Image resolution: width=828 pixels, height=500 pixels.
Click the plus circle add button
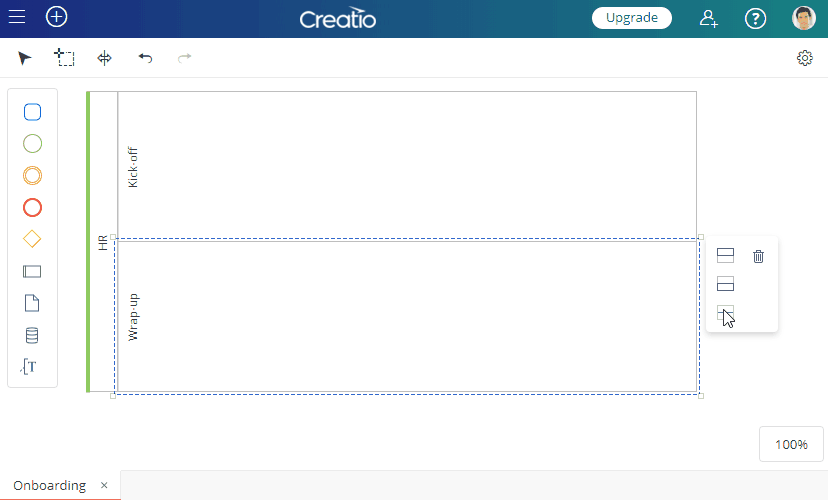(57, 17)
